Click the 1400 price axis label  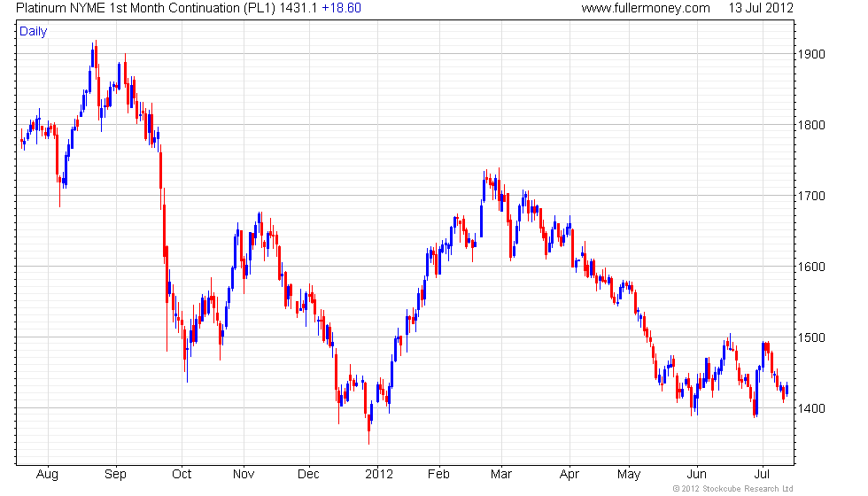coord(811,408)
